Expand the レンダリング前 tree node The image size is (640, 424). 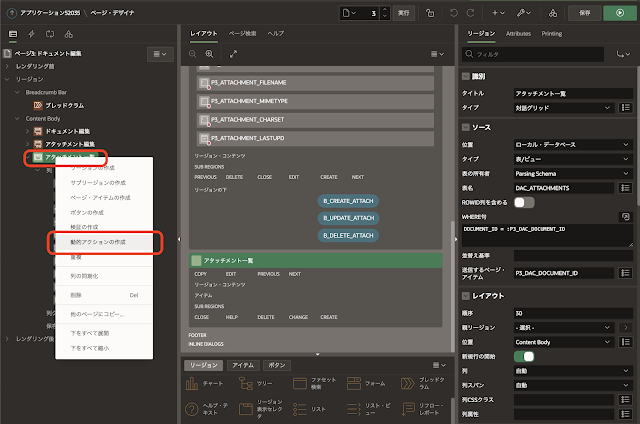7,66
